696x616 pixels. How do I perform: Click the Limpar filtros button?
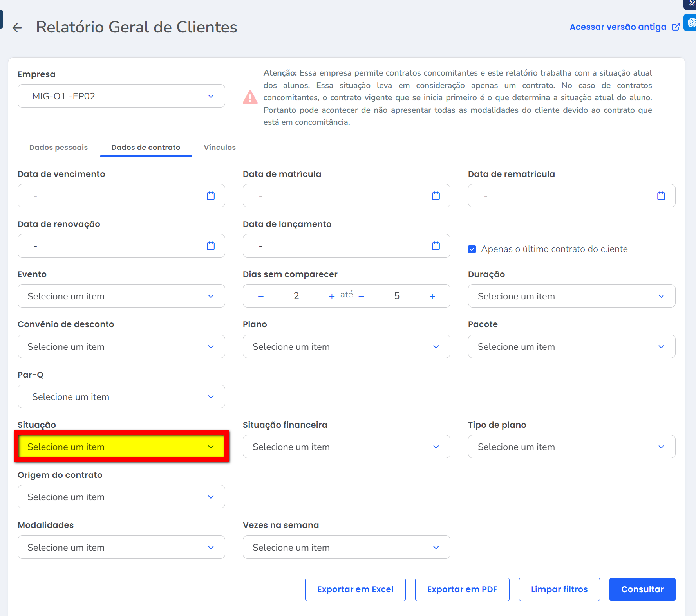click(559, 589)
